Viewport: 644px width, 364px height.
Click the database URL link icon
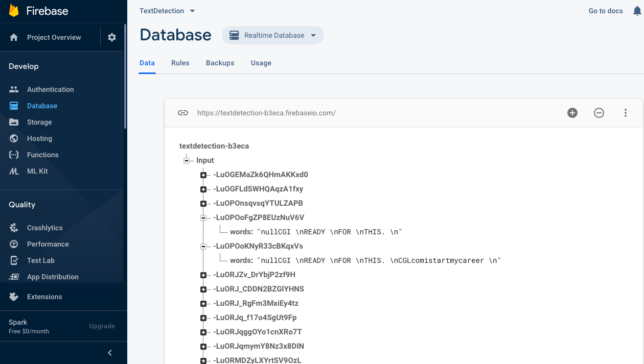tap(183, 113)
